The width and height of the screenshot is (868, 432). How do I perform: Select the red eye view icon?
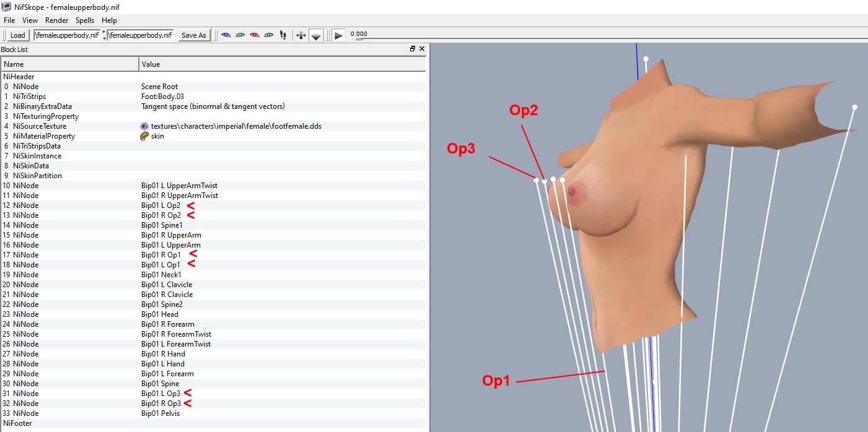[255, 35]
